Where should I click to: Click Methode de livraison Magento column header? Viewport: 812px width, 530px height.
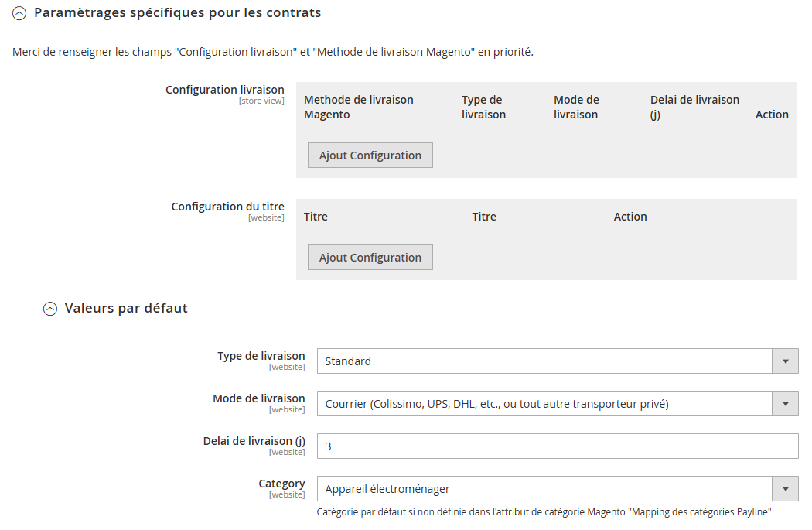coord(358,107)
